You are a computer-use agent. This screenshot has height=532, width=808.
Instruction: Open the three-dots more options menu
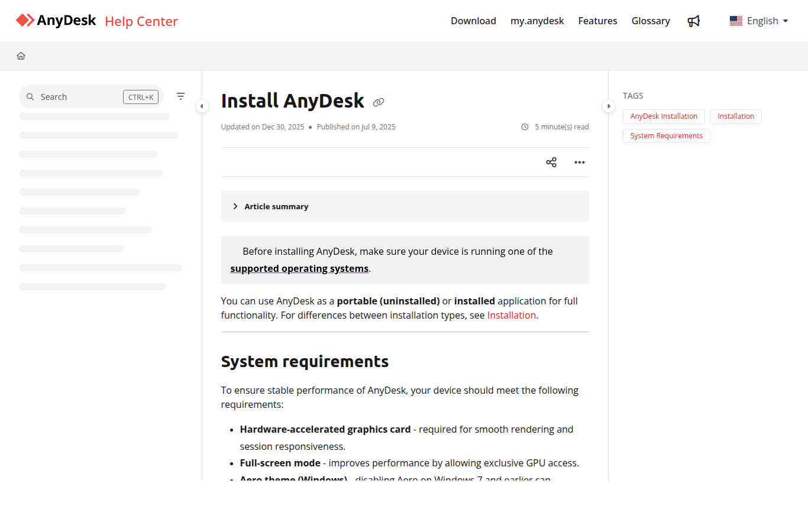579,162
